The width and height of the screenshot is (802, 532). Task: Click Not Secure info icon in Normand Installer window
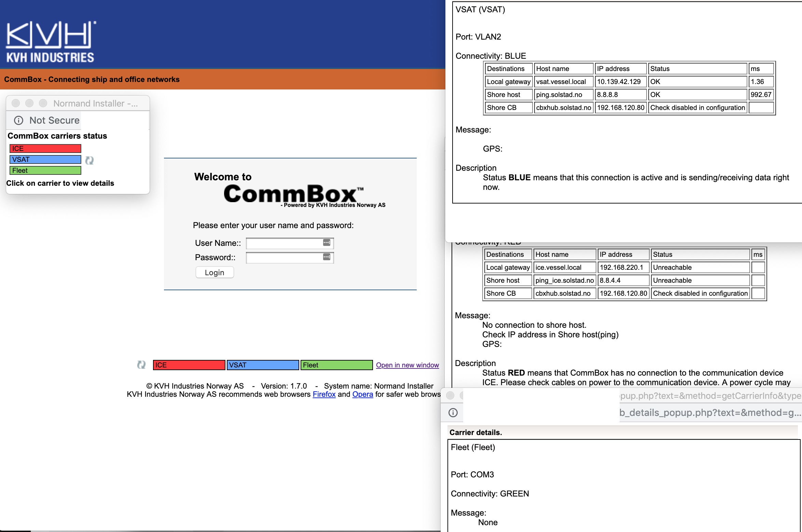(18, 120)
